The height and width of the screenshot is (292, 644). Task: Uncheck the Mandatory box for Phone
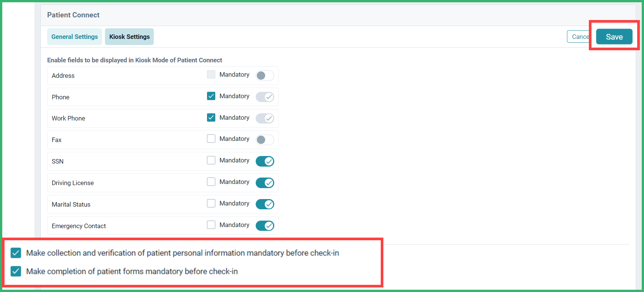point(211,96)
